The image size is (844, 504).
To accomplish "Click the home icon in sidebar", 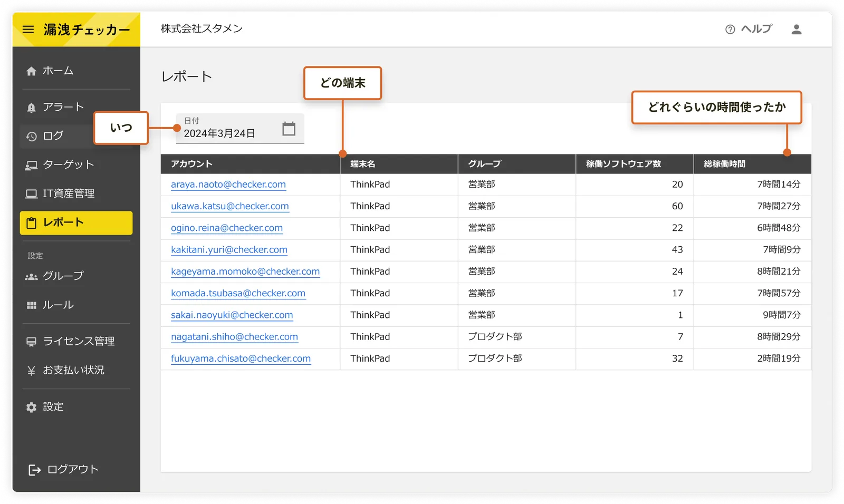I will [32, 71].
